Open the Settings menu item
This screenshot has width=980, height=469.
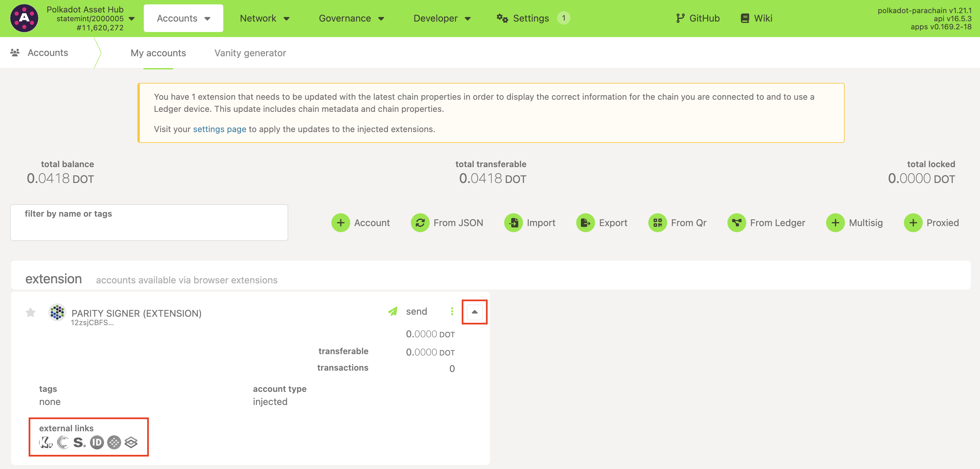pyautogui.click(x=530, y=18)
